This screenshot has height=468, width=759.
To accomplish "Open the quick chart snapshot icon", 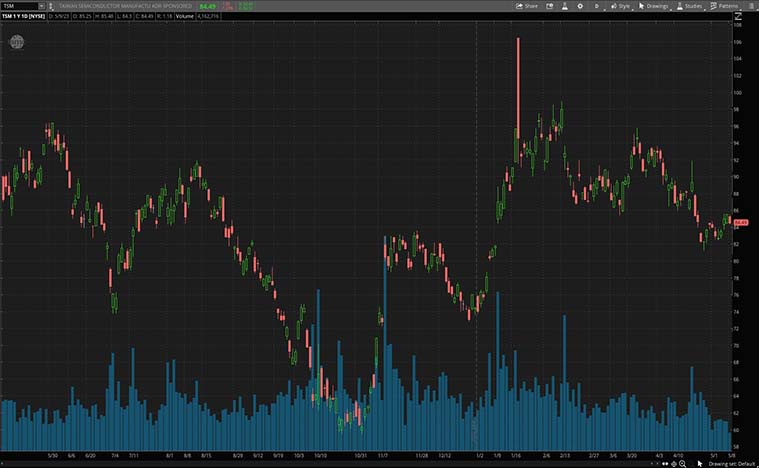I will [x=549, y=6].
